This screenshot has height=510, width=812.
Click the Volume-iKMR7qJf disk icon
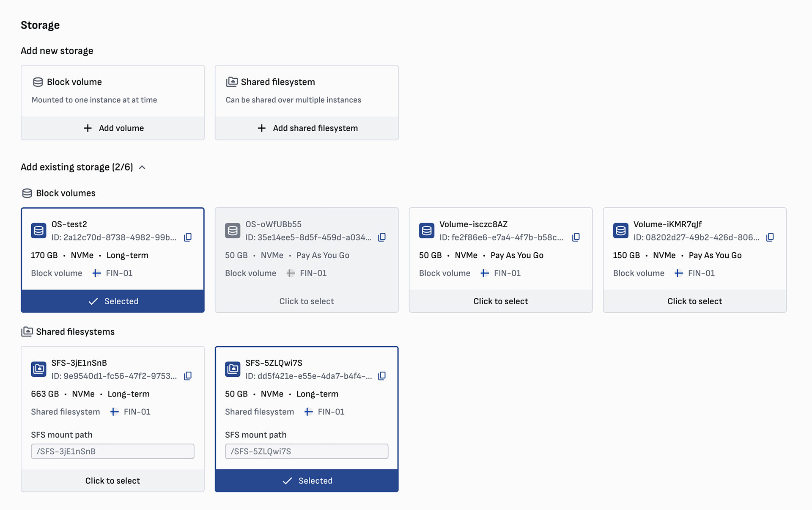[x=620, y=231]
